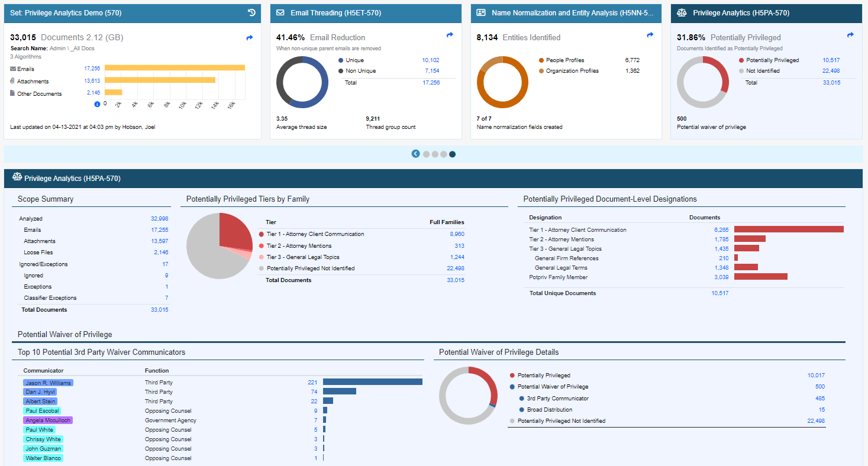868x466 pixels.
Task: Click the 10,517 Potentially Privileged count
Action: [831, 60]
